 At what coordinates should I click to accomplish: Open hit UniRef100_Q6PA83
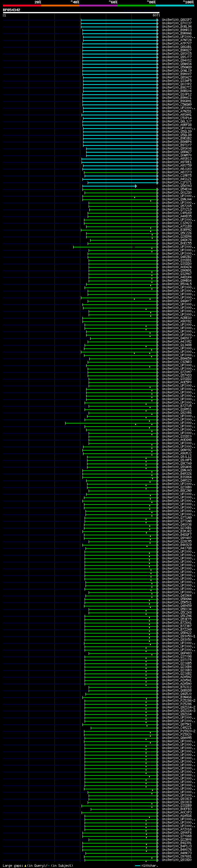click(x=176, y=653)
